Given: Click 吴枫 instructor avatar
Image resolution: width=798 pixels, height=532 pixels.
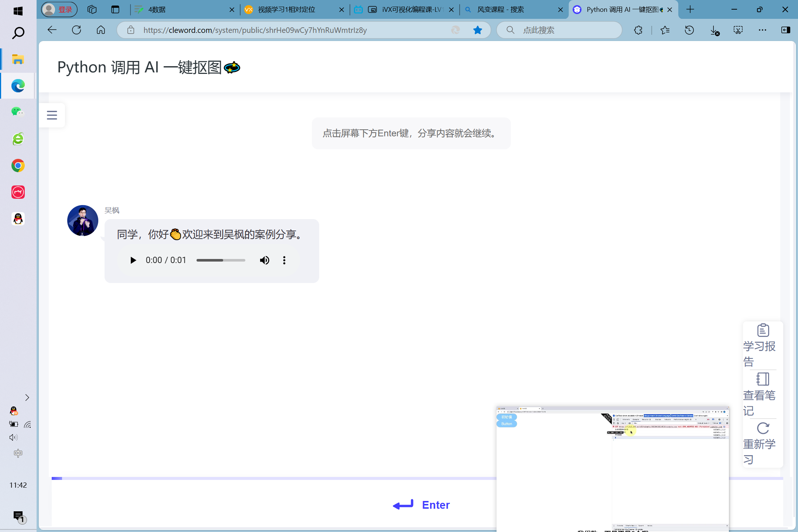Looking at the screenshot, I should 82,221.
